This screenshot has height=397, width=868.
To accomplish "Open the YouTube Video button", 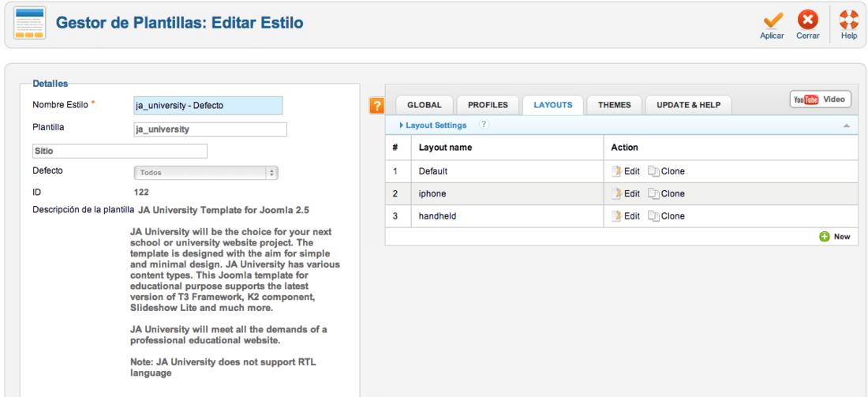I will 820,99.
